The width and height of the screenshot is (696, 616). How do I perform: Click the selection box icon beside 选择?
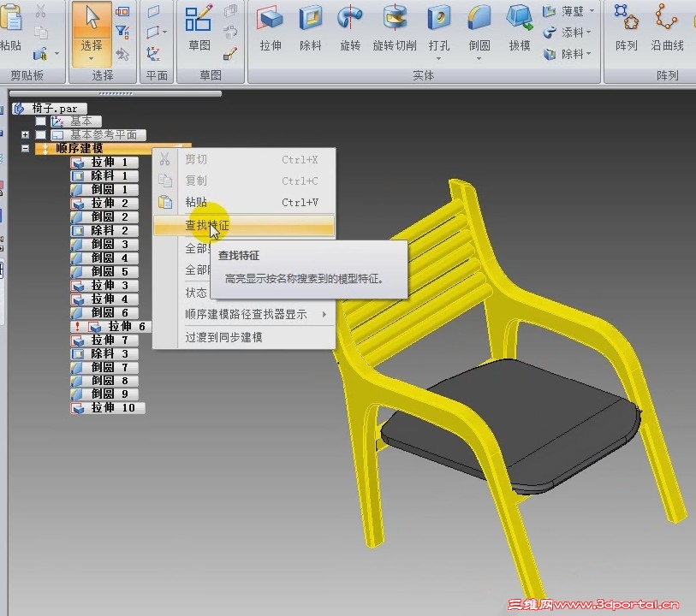(x=122, y=11)
